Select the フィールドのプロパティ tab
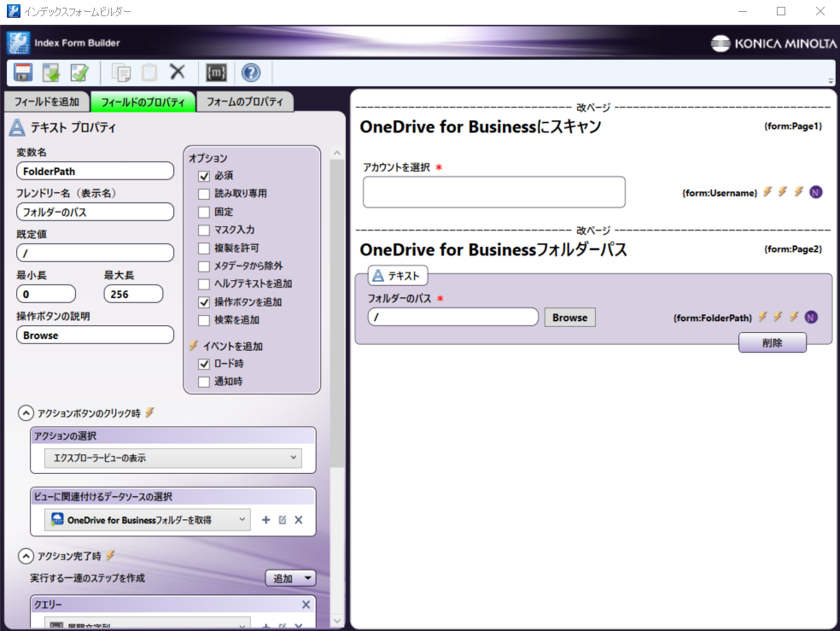840x631 pixels. (143, 102)
